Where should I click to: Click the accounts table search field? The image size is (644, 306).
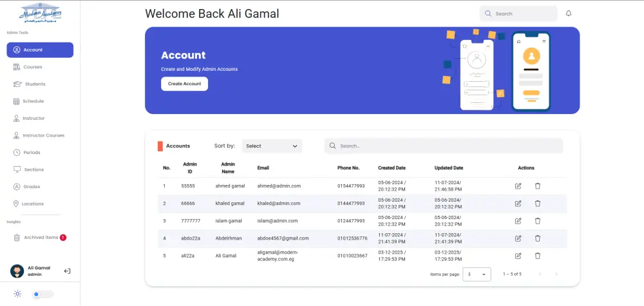point(444,146)
